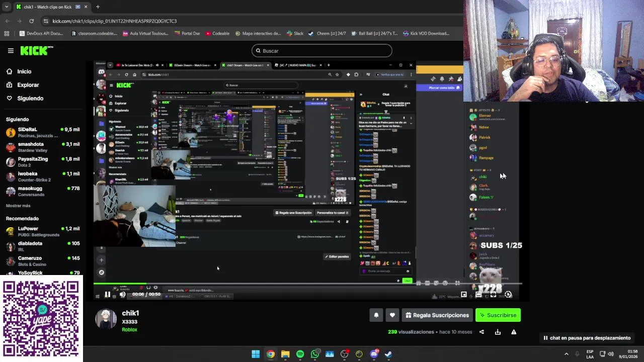Open Cheem 24/7 bookmark
The image size is (644, 362).
tap(327, 34)
